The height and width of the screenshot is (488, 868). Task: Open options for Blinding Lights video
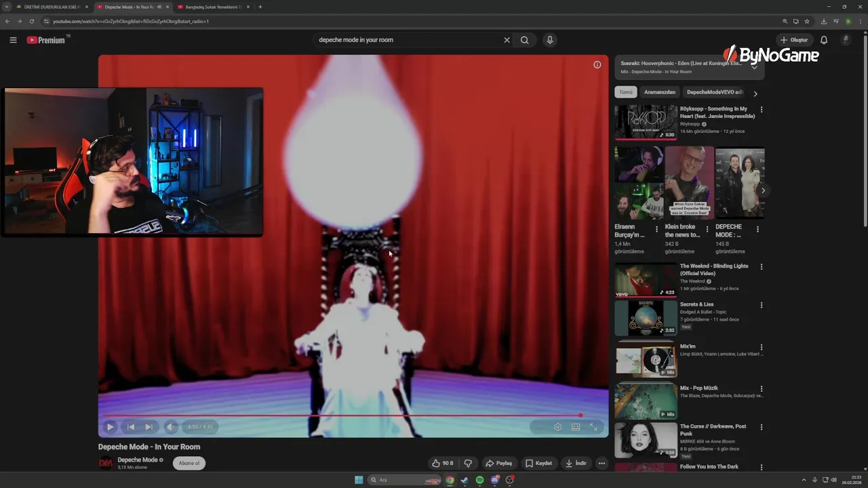pos(762,266)
